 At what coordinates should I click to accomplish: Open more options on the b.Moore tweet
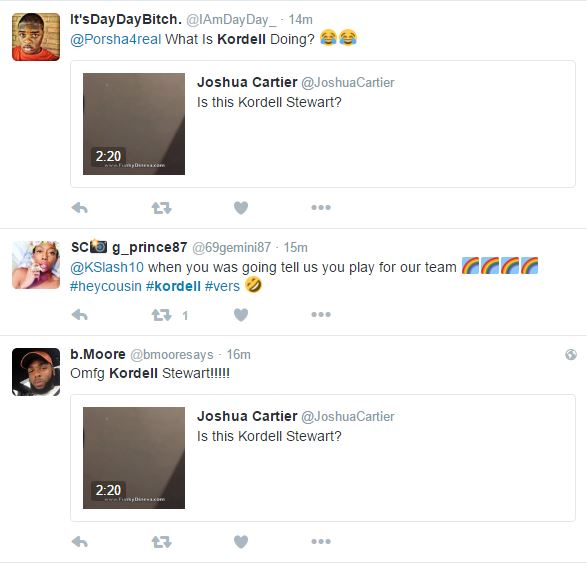point(321,541)
